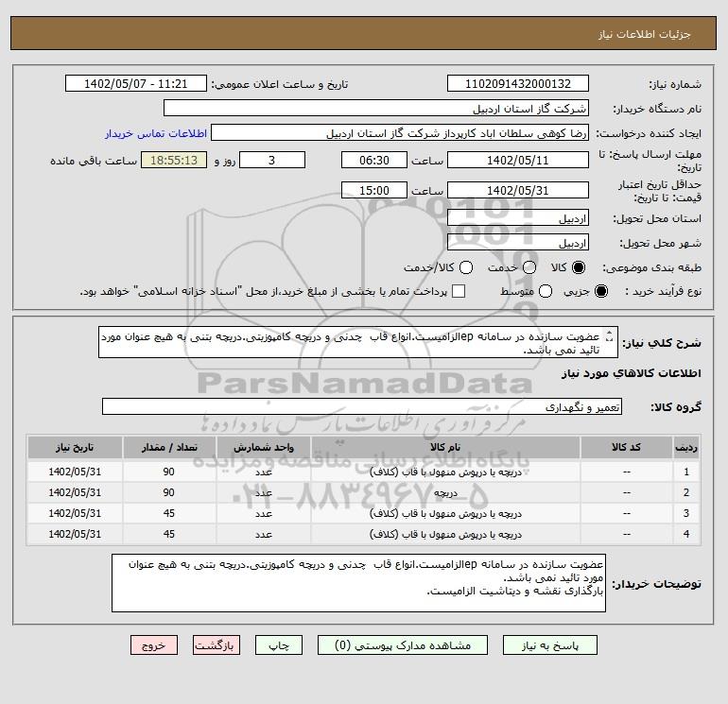The height and width of the screenshot is (704, 728).
Task: Click quantity 90 in row 2
Action: point(169,493)
